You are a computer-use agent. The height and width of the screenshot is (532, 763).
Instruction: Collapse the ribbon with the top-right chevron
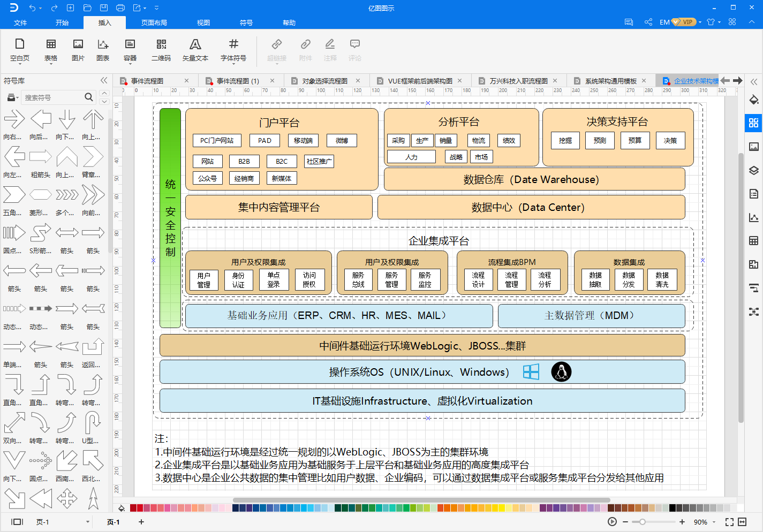pyautogui.click(x=752, y=22)
